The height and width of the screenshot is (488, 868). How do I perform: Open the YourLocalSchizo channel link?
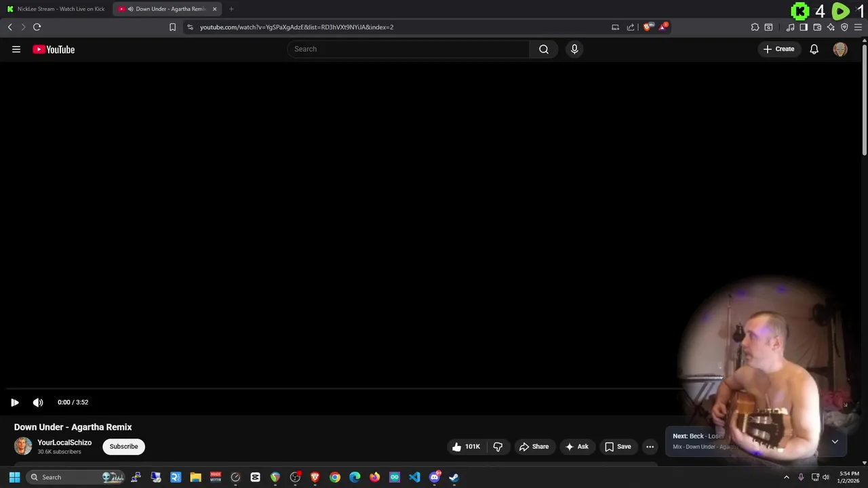[64, 443]
